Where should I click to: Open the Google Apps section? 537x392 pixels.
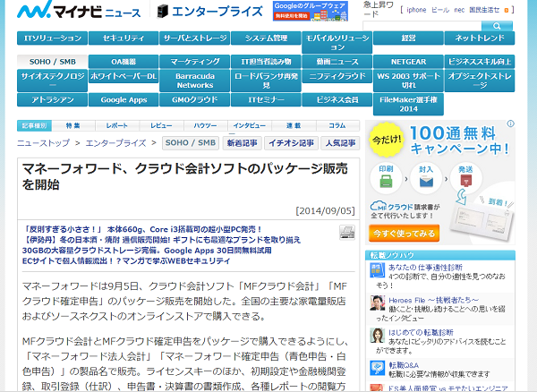(x=124, y=99)
